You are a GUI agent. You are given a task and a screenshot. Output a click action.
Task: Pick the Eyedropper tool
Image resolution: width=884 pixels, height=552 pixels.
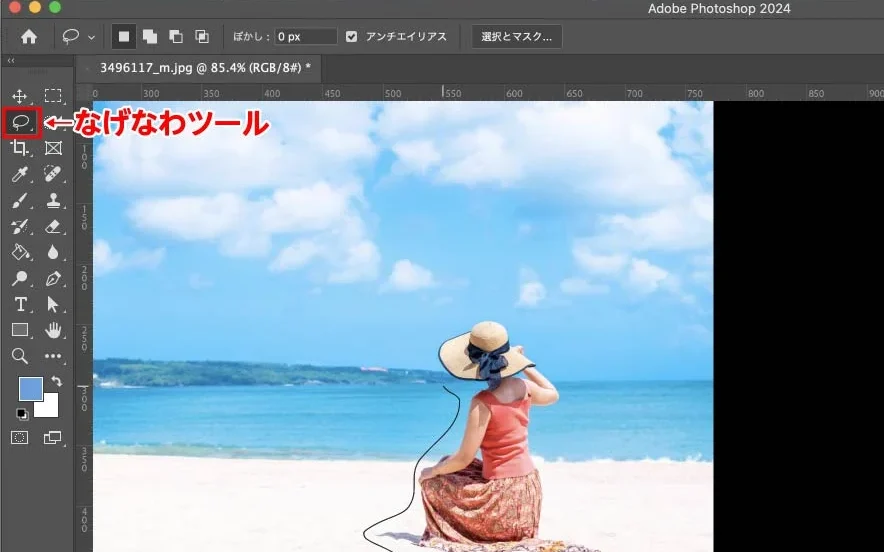coord(20,174)
